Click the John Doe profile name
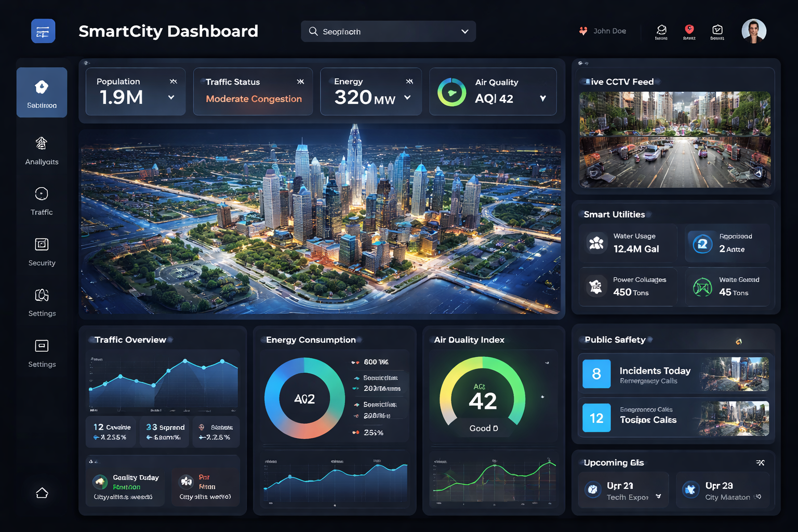This screenshot has width=798, height=532. (x=610, y=31)
